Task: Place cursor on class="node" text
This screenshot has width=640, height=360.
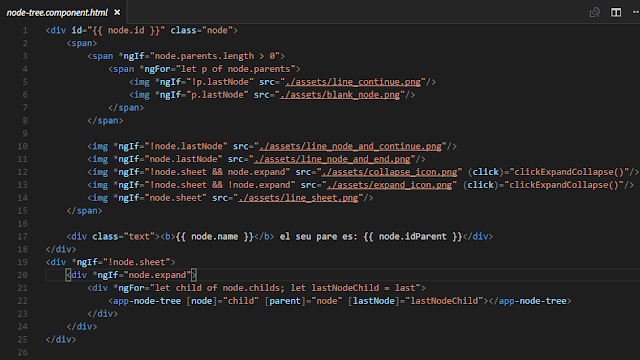Action: tap(201, 31)
